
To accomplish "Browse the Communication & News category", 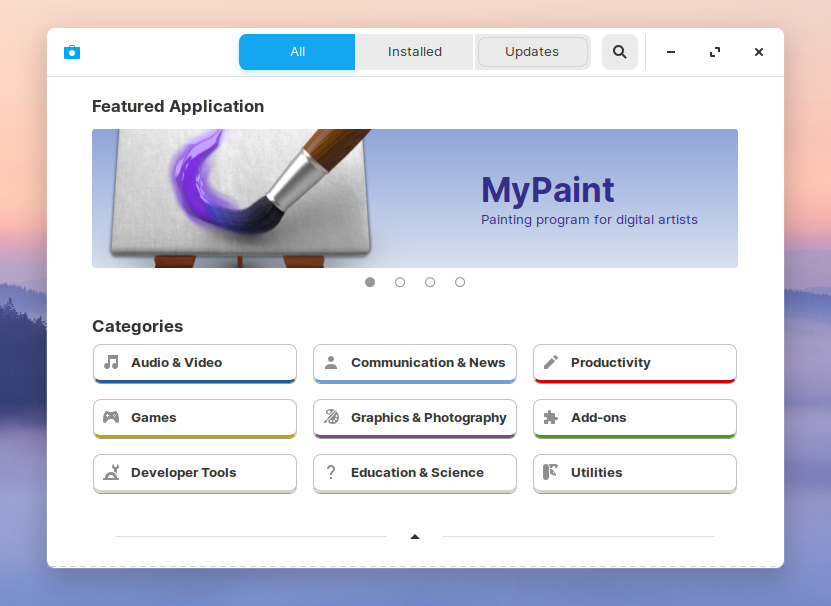I will (415, 364).
